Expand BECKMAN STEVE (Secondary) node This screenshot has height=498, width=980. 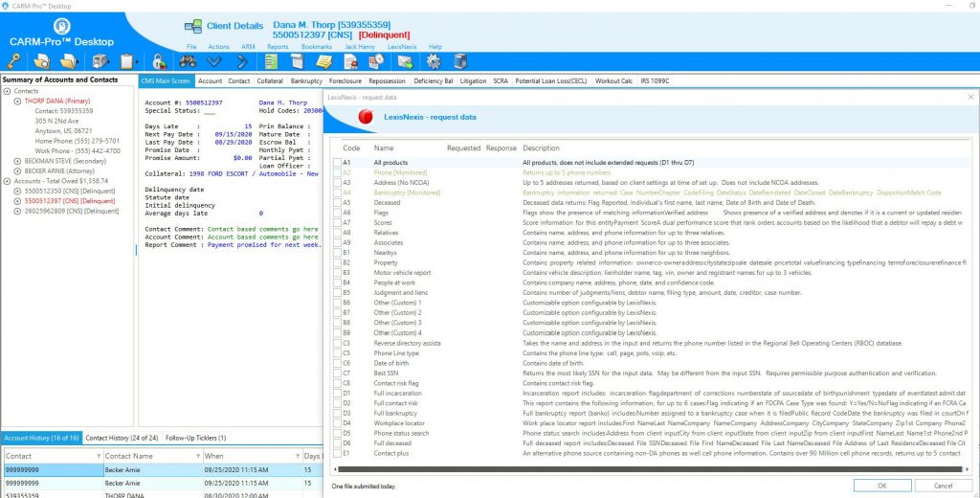[17, 161]
